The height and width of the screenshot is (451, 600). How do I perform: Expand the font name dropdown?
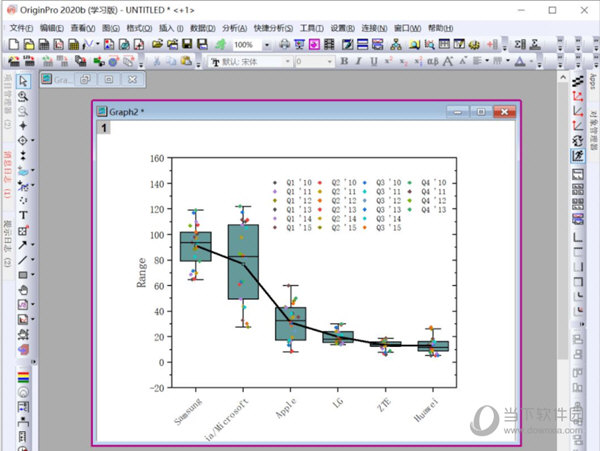pyautogui.click(x=288, y=62)
